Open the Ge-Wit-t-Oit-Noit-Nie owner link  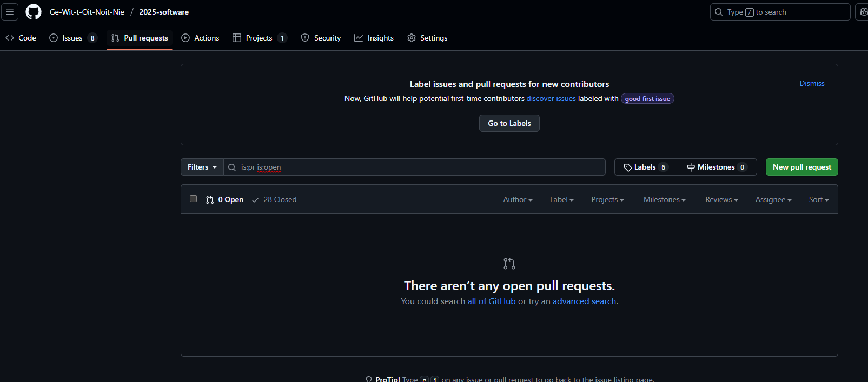(87, 12)
